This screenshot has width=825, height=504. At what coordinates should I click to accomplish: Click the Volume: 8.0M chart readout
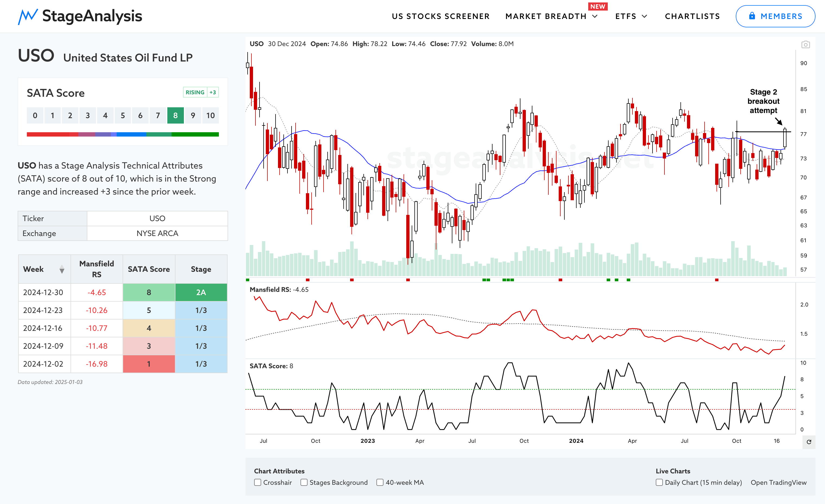pos(492,44)
